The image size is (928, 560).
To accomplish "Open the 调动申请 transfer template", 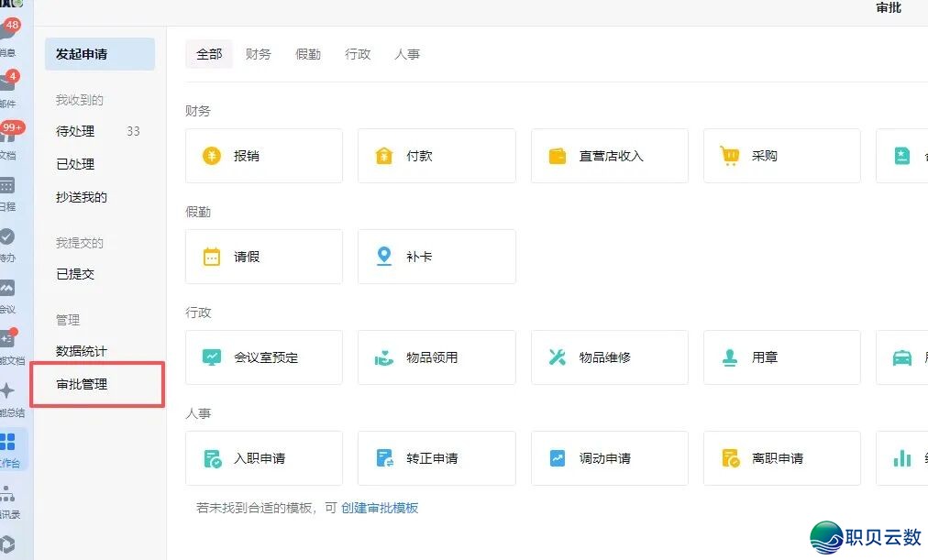I will [x=610, y=458].
